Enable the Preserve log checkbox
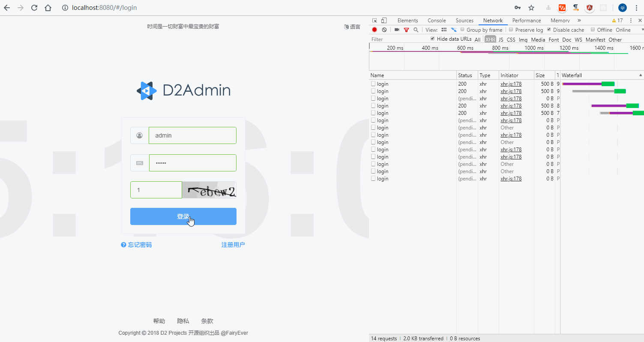The width and height of the screenshot is (644, 342). 511,30
